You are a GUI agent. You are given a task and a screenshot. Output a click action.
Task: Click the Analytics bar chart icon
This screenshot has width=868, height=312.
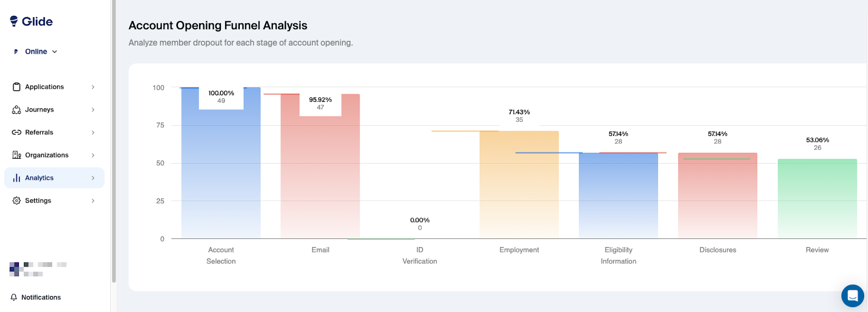pyautogui.click(x=16, y=178)
